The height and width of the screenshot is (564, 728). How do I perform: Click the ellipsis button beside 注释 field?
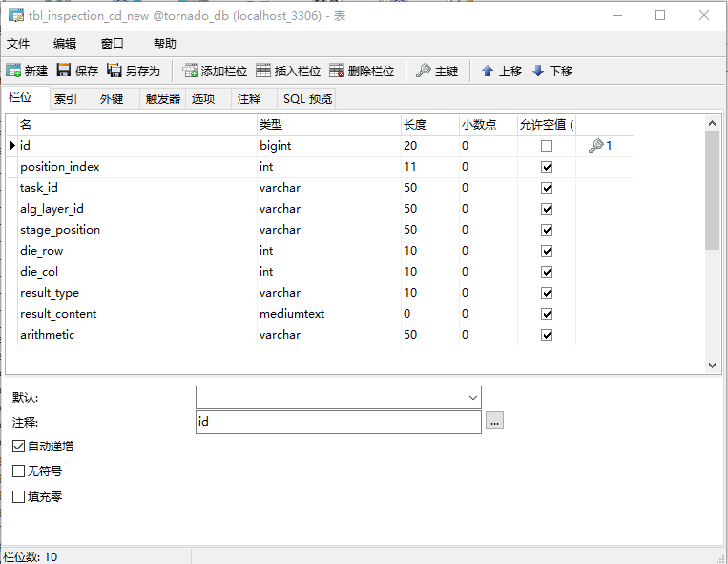494,422
